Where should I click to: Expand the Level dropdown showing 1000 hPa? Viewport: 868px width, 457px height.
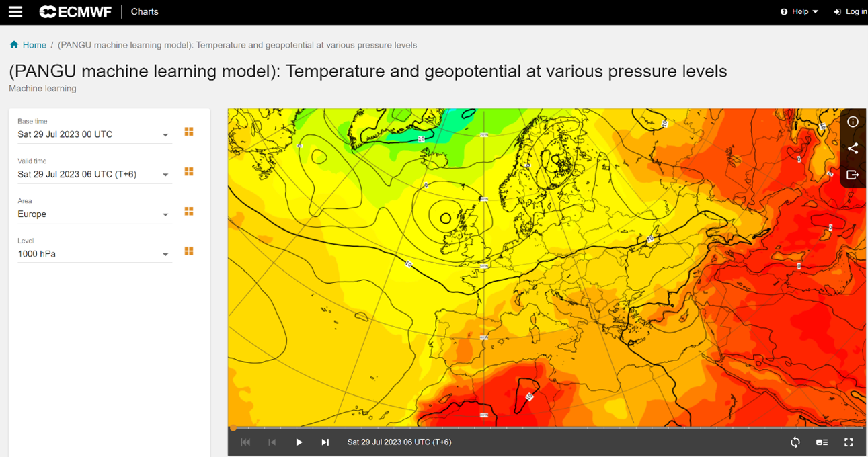(165, 254)
